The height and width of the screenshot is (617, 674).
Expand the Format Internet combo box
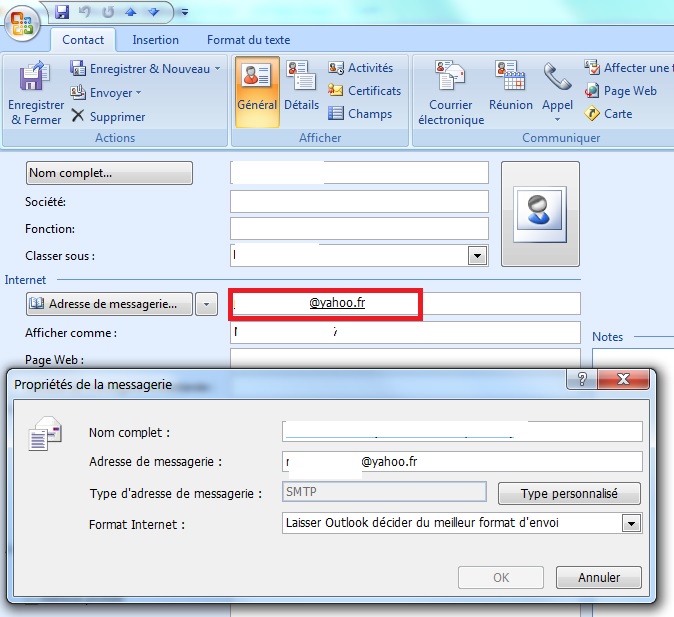point(631,523)
